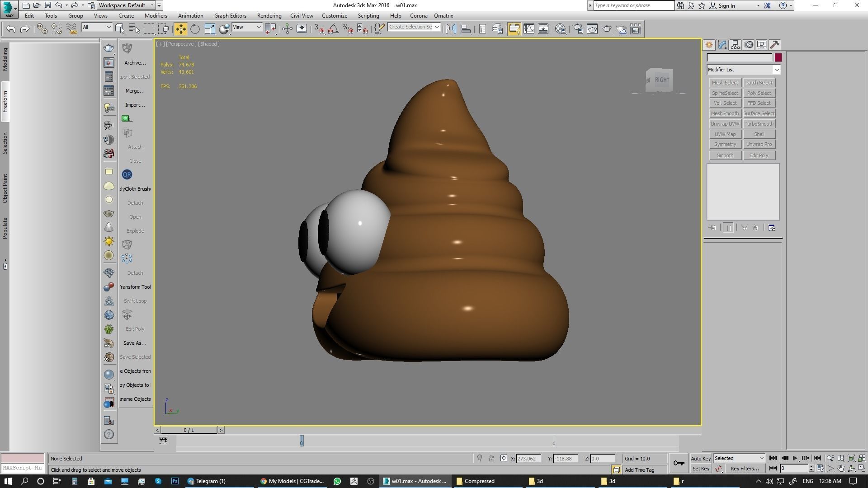Open the reference coordinate View dropdown
Screen dimensions: 868x488
click(x=247, y=27)
